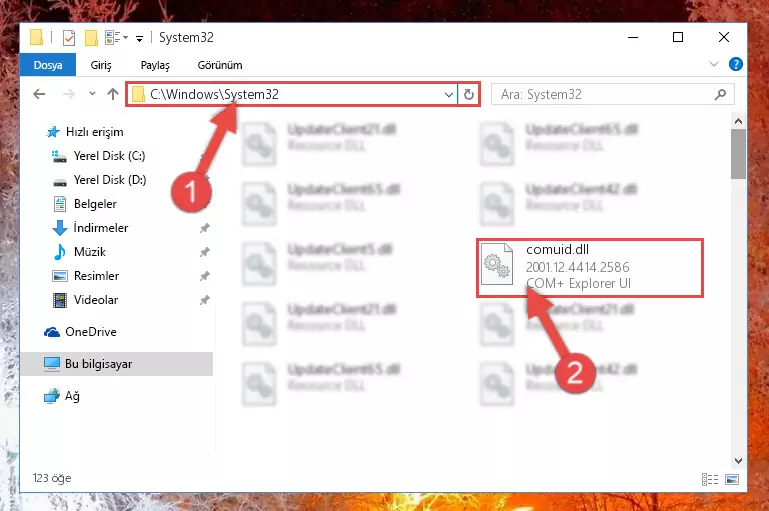Go up one folder level arrow

point(113,94)
